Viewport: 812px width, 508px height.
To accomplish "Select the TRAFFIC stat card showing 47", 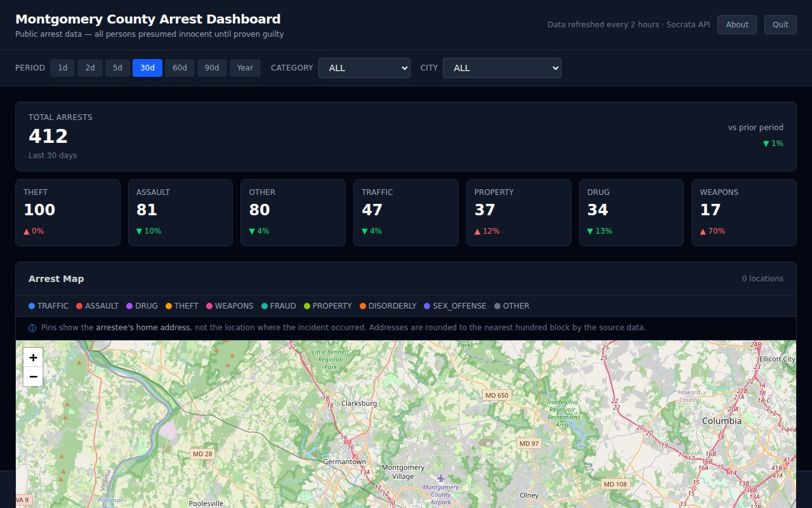I will 406,213.
